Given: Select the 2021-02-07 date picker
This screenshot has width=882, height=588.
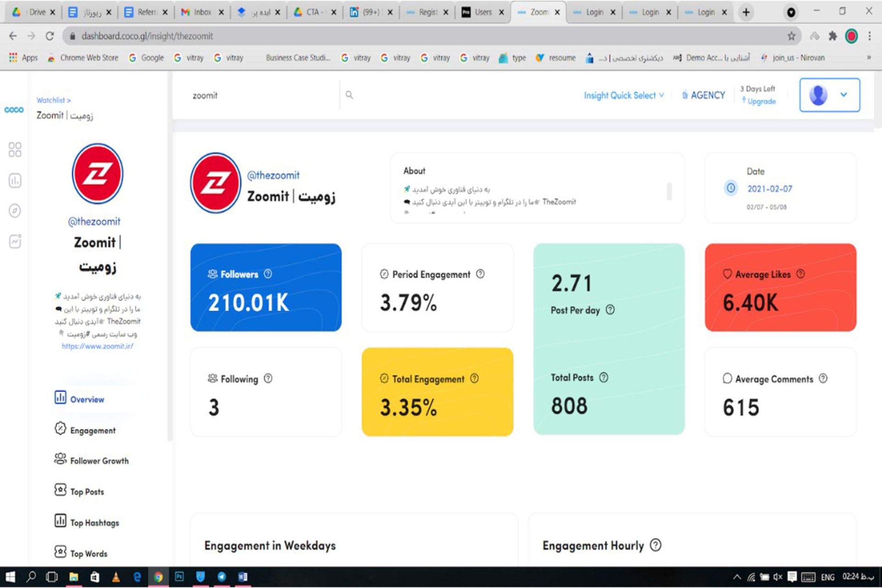Looking at the screenshot, I should tap(769, 189).
